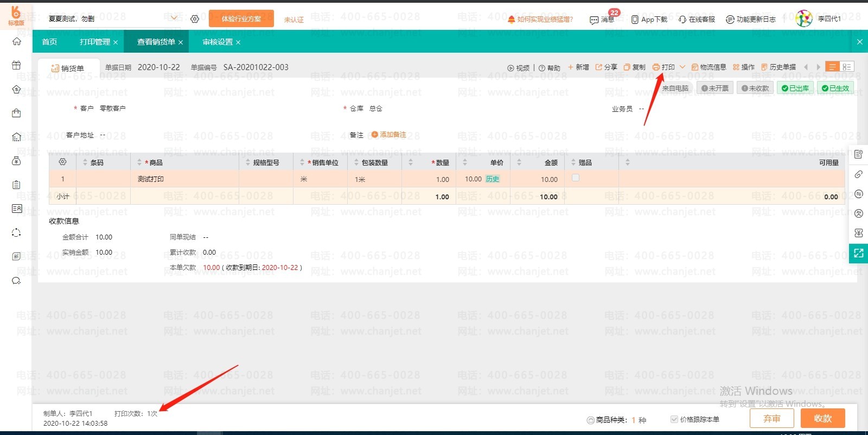The width and height of the screenshot is (868, 435).
Task: Switch to the 打印管理 tab
Action: coord(95,42)
